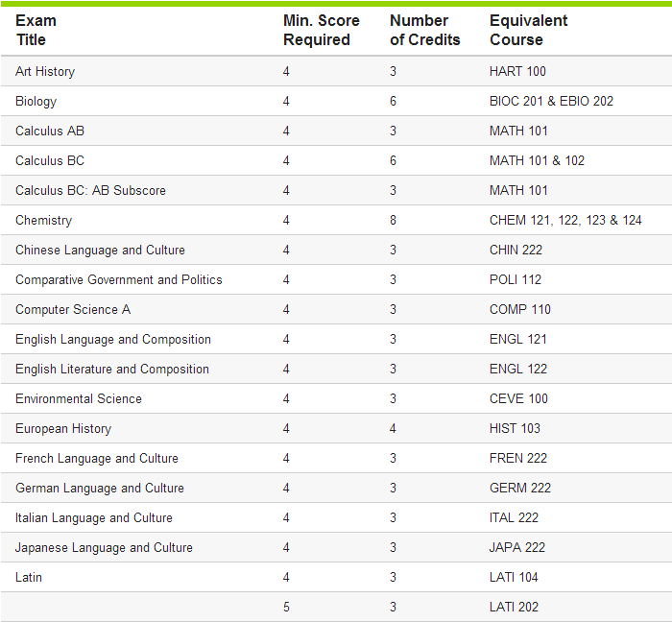Click the minimum score 5 for LATI 202
Viewport: 672px width, 622px height.
(x=286, y=607)
